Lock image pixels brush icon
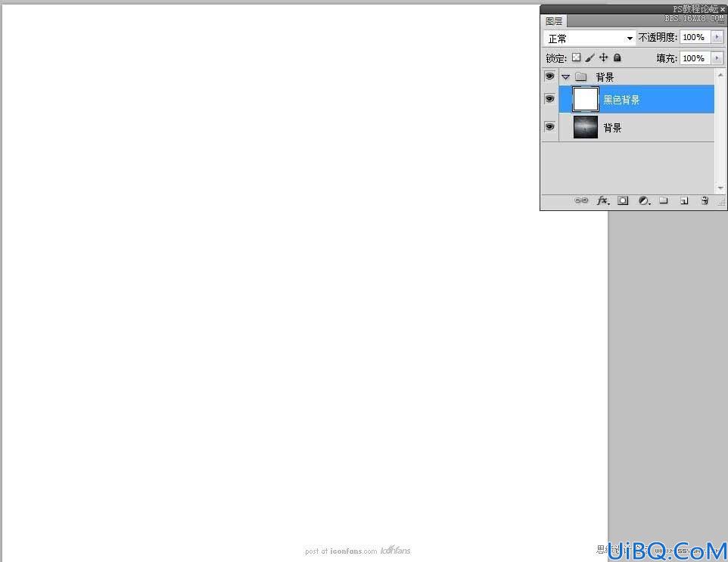 (x=590, y=57)
